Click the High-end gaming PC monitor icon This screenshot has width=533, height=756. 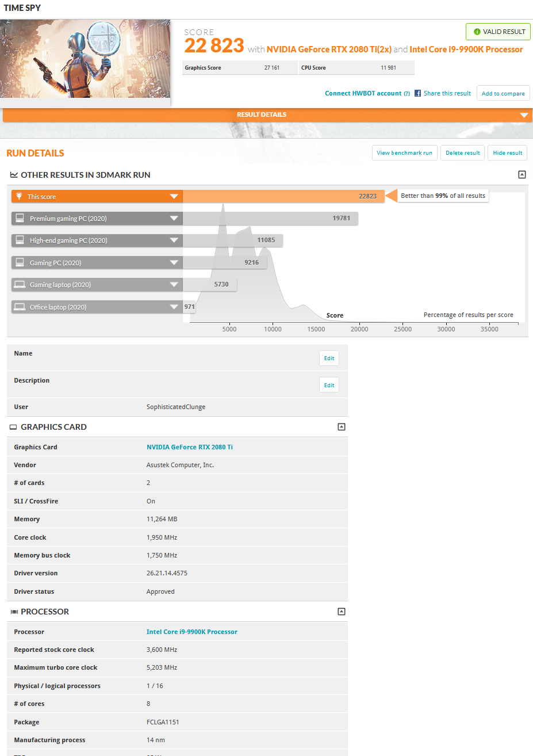pos(20,240)
